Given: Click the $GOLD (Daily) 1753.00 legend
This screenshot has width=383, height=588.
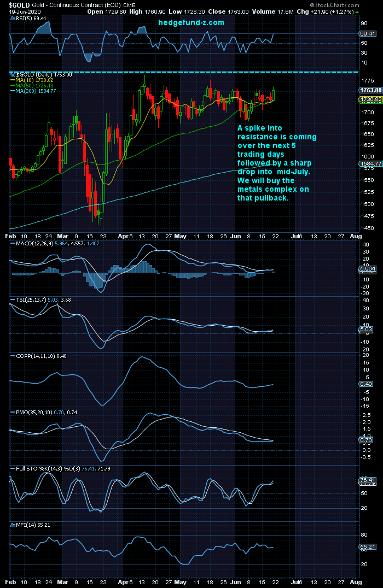Looking at the screenshot, I should click(44, 75).
